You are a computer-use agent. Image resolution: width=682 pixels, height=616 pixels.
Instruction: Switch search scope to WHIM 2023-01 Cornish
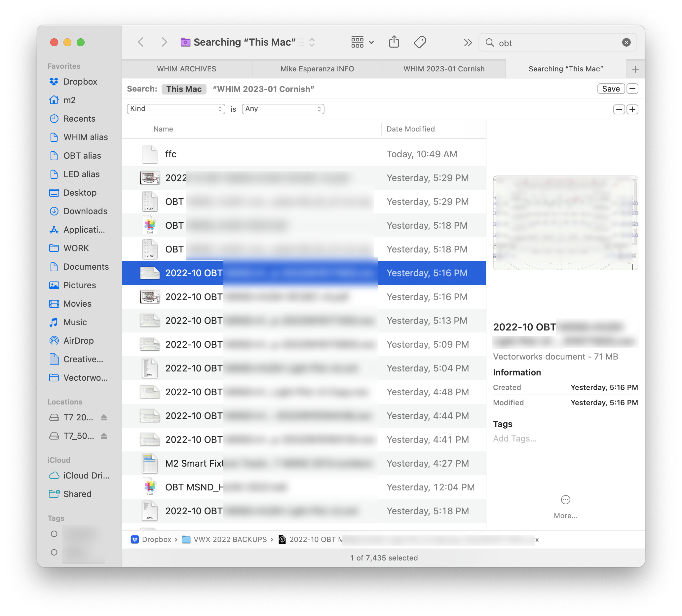[x=263, y=89]
